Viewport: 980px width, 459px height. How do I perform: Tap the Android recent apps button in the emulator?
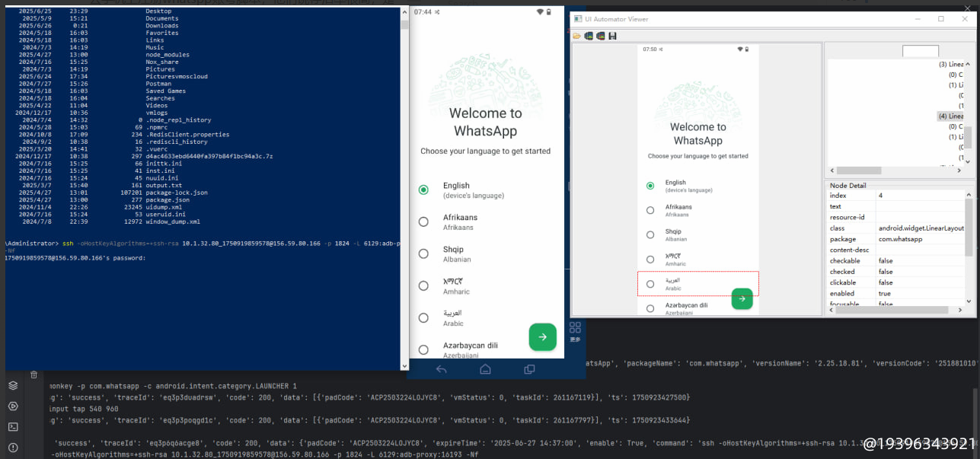point(529,369)
